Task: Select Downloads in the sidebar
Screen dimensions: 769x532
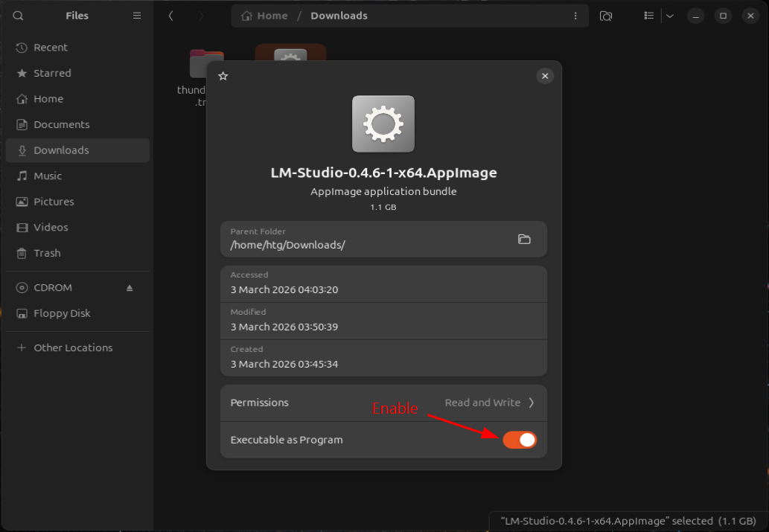Action: pyautogui.click(x=77, y=150)
